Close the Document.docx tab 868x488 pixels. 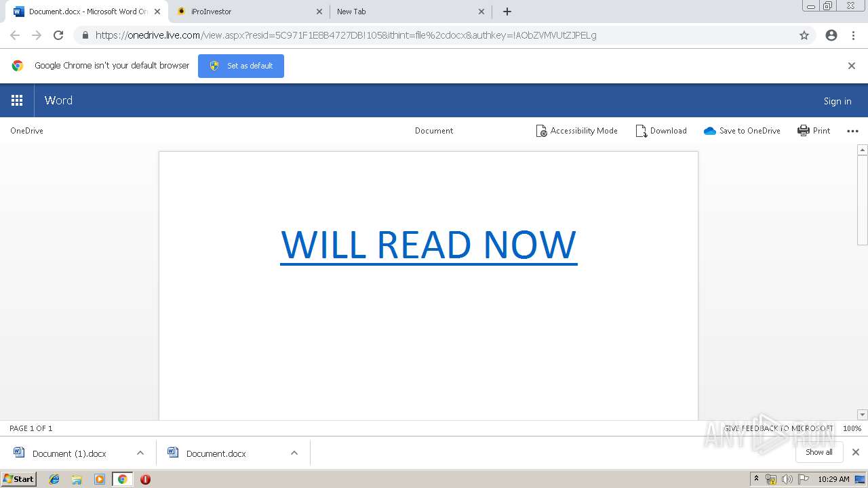tap(157, 12)
